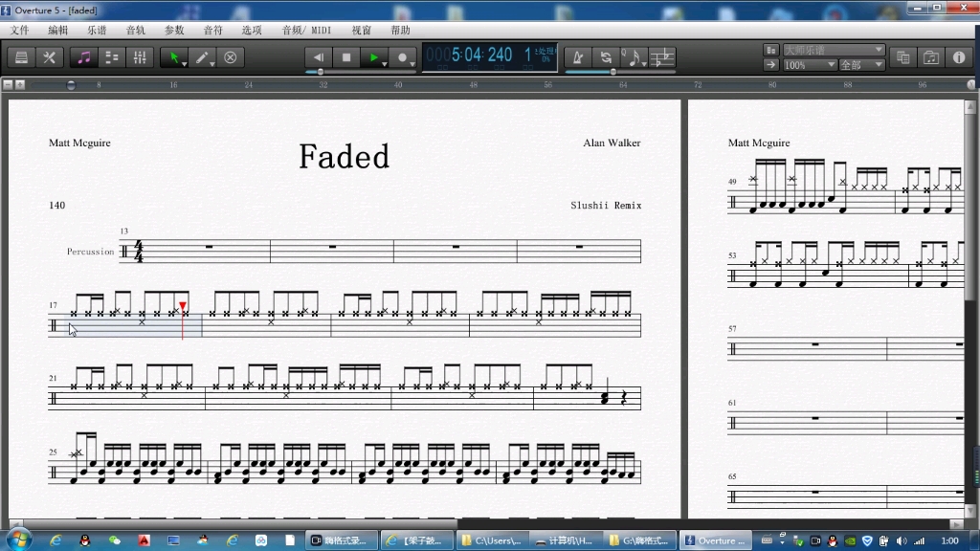Open the tools (wrench and screwdriver) panel

(x=50, y=57)
